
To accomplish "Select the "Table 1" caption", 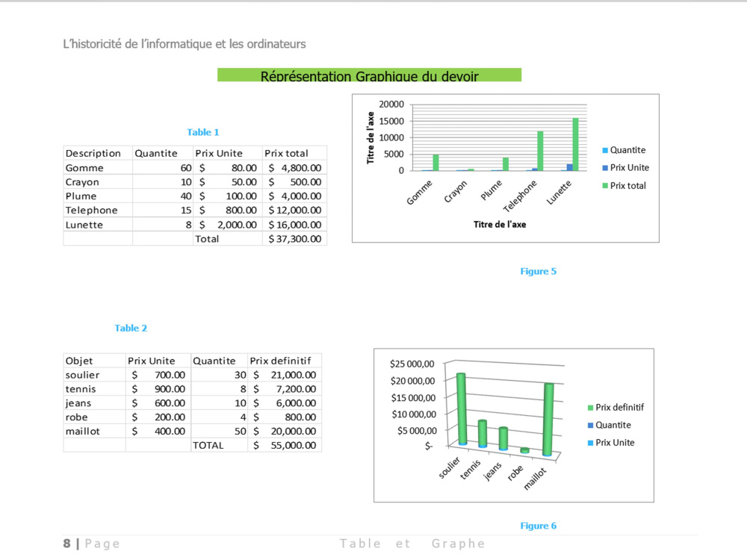I will pos(203,132).
